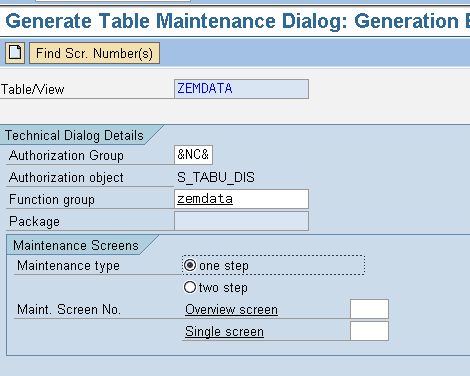Click the Single screen number input box
470x376 pixels.
click(x=369, y=331)
